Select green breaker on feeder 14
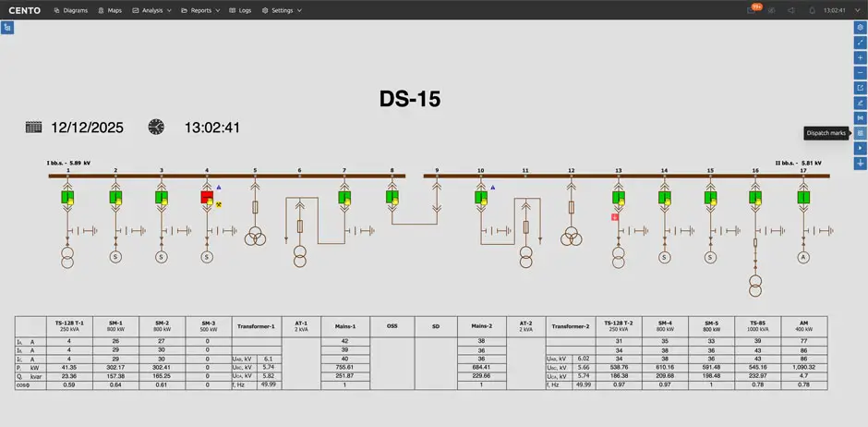This screenshot has width=868, height=427. coord(665,197)
